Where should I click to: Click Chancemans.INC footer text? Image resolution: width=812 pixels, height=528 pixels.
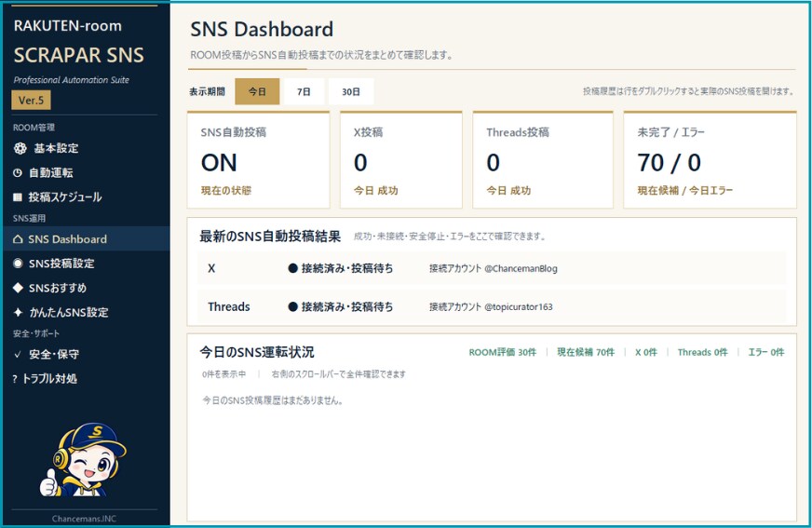84,519
